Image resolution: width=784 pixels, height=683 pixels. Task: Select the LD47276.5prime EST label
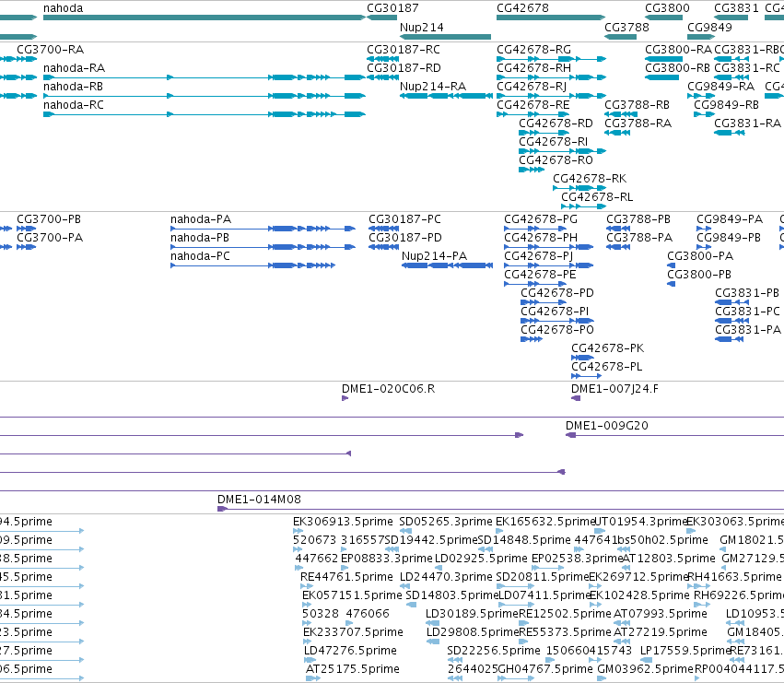(x=350, y=651)
